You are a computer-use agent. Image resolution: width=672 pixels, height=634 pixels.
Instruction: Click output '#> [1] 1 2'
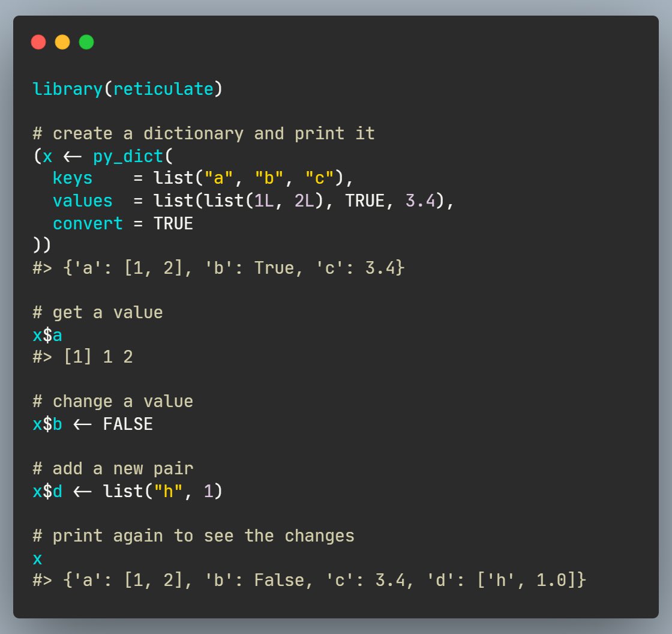83,357
